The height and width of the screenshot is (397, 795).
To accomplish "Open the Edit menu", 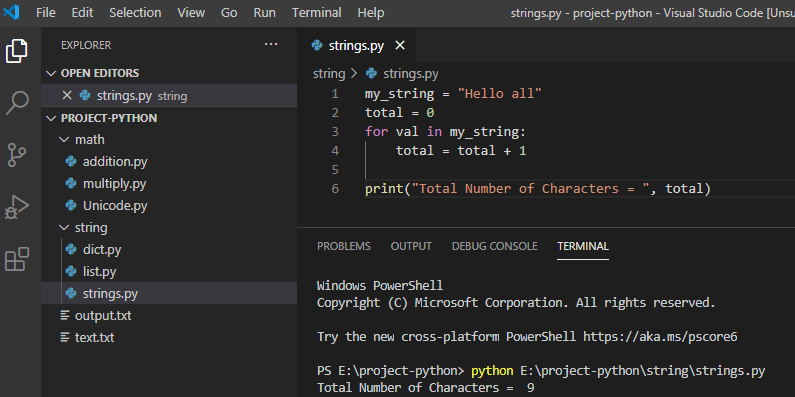I will (x=82, y=12).
